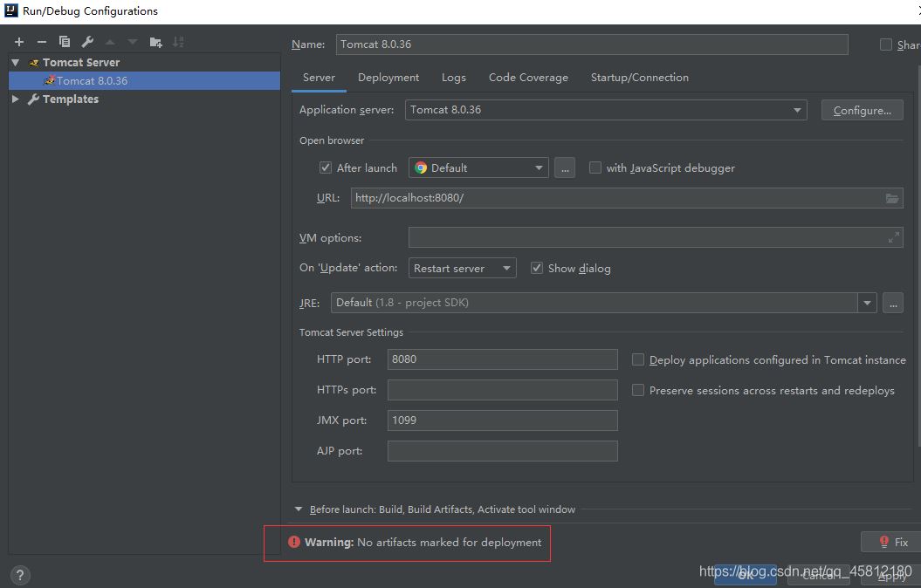Remove the selected configuration
Image resolution: width=921 pixels, height=588 pixels.
[41, 41]
